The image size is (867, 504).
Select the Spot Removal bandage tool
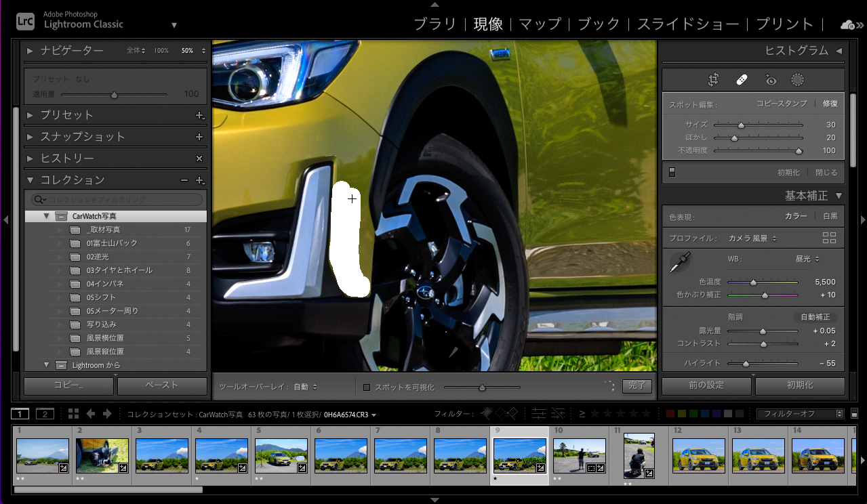point(742,80)
